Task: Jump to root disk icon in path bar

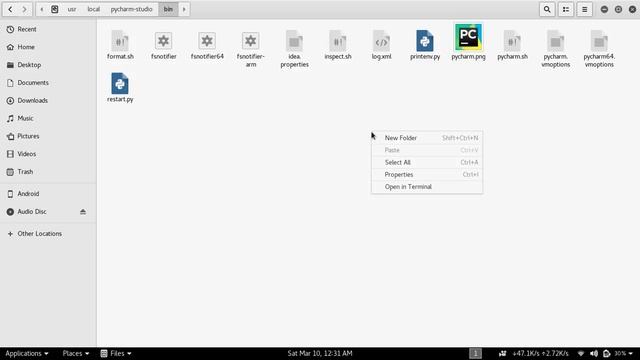Action: 55,9
